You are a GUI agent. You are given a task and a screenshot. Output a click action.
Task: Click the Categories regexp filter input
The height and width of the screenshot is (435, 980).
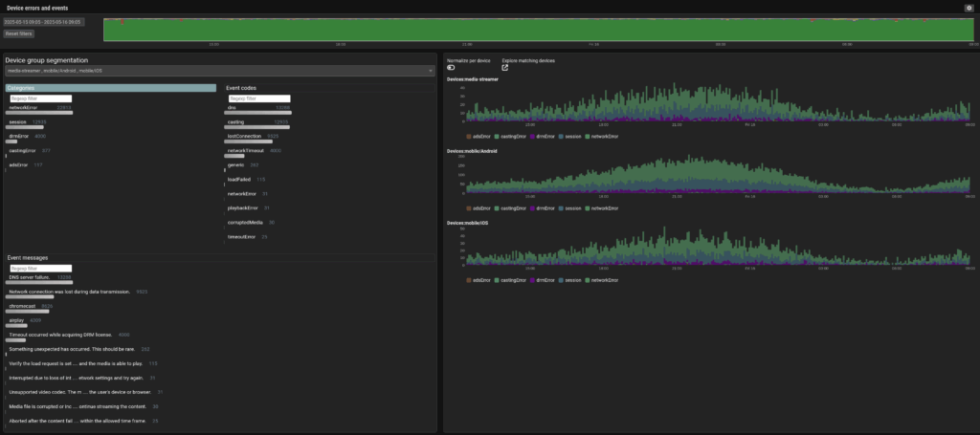(x=40, y=98)
